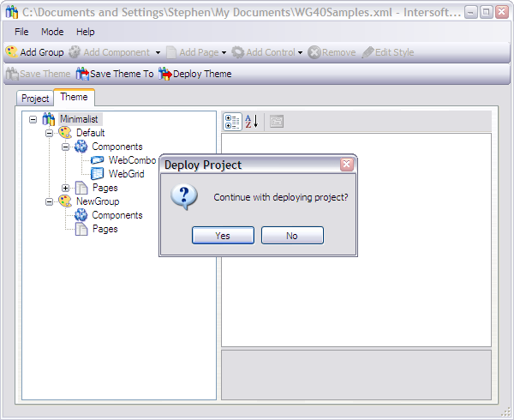Screen dimensions: 514x420
Task: Click the Save Theme To icon
Action: [82, 74]
